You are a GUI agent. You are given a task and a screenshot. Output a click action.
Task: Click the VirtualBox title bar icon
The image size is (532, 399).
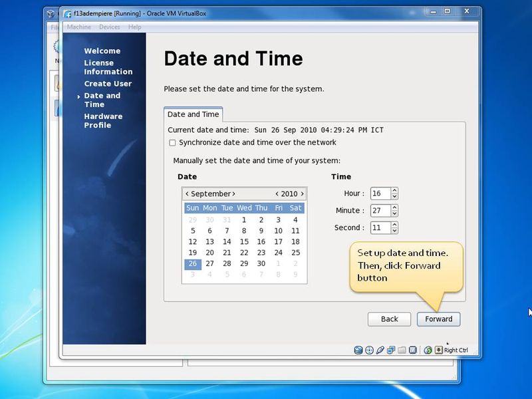pos(68,13)
